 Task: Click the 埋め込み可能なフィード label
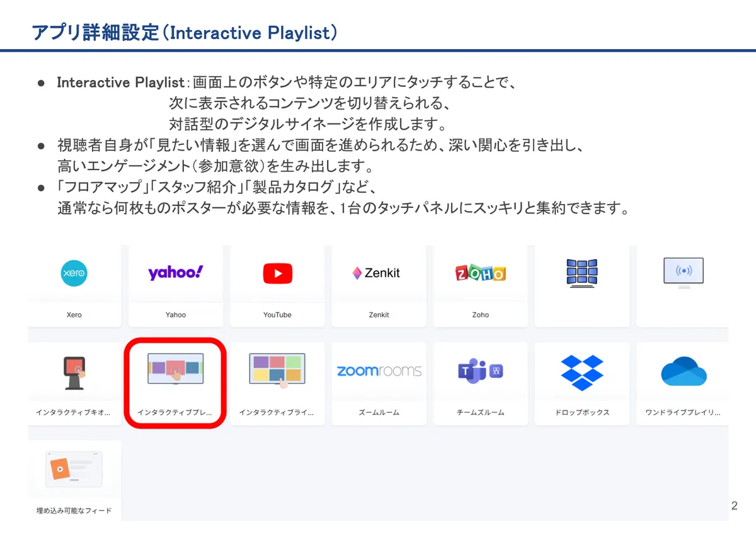pyautogui.click(x=74, y=511)
